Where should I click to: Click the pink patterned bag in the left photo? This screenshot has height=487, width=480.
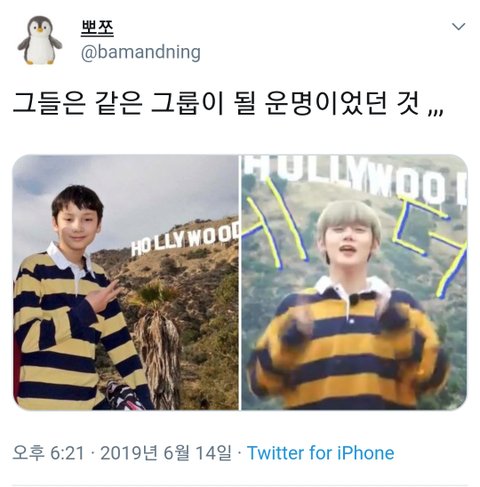coord(125,396)
